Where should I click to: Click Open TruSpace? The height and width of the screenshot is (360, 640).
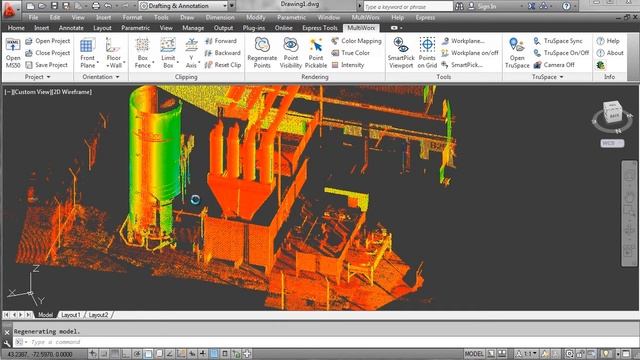coord(517,53)
